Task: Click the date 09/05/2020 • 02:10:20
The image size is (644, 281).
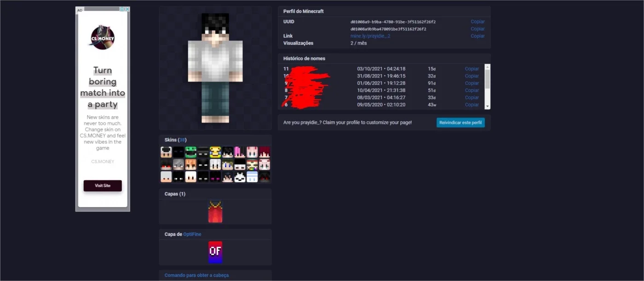Action: coord(381,105)
